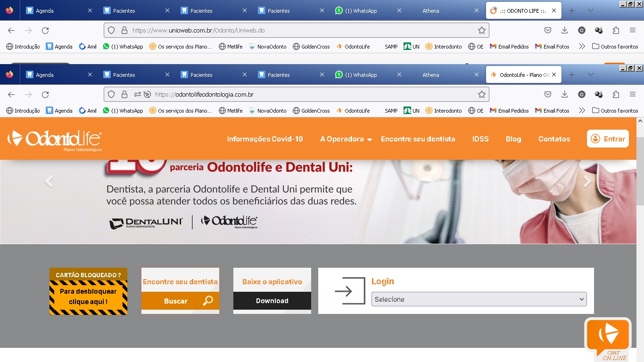Open Downloads panel in the front window

point(565,94)
